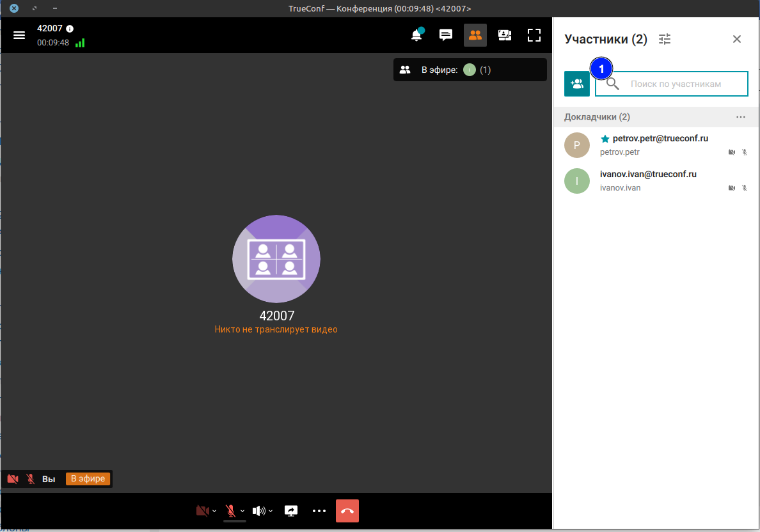
Task: Click the 'petrov.petr' display name subtitle
Action: (x=619, y=152)
